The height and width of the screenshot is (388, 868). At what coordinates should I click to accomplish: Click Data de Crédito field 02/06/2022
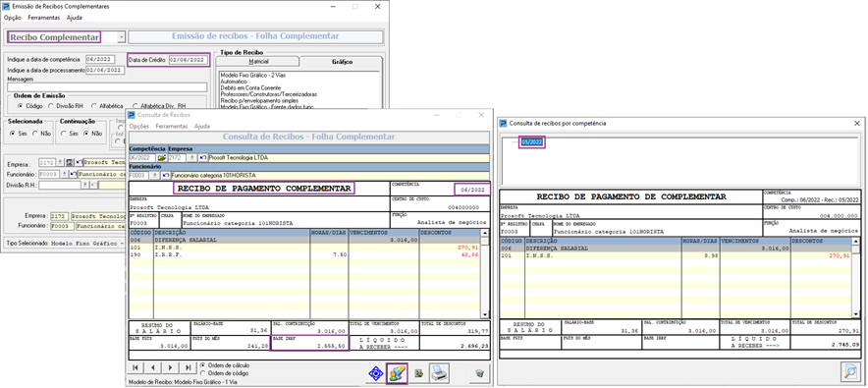(189, 59)
